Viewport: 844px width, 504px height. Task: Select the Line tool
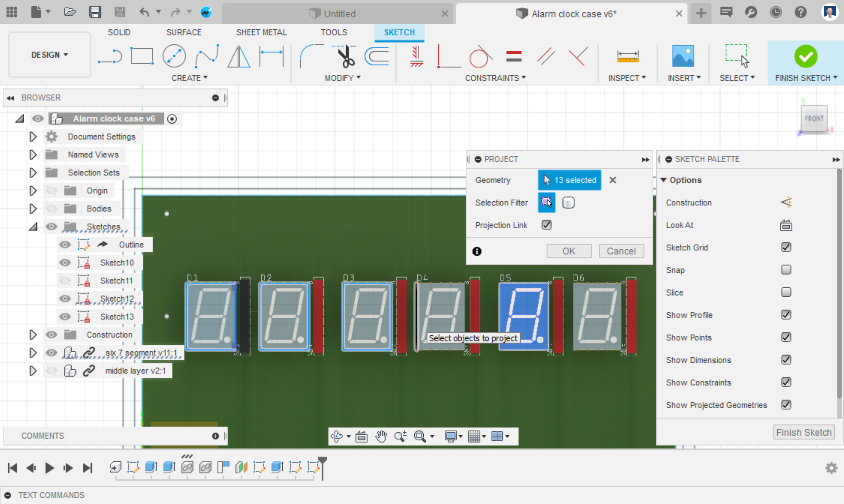coord(110,55)
